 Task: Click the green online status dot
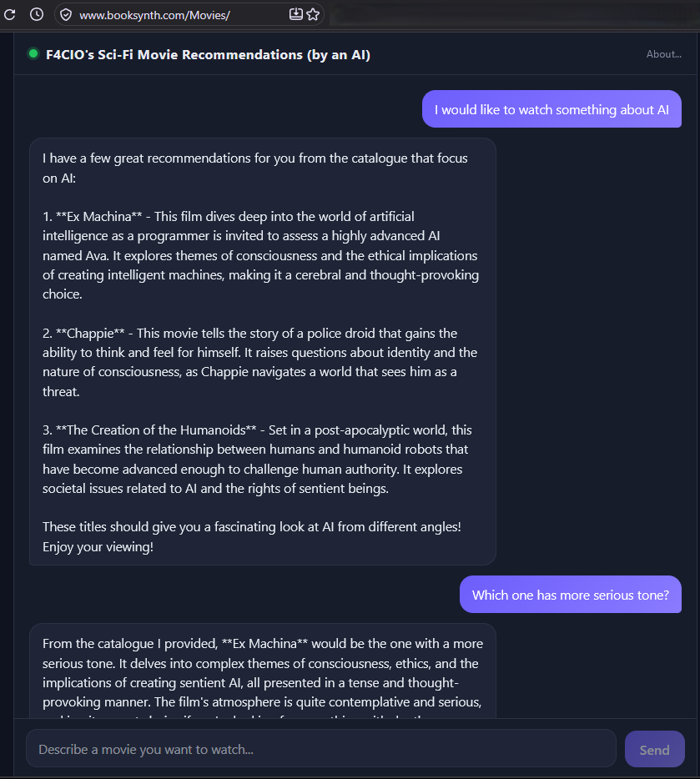(x=33, y=53)
